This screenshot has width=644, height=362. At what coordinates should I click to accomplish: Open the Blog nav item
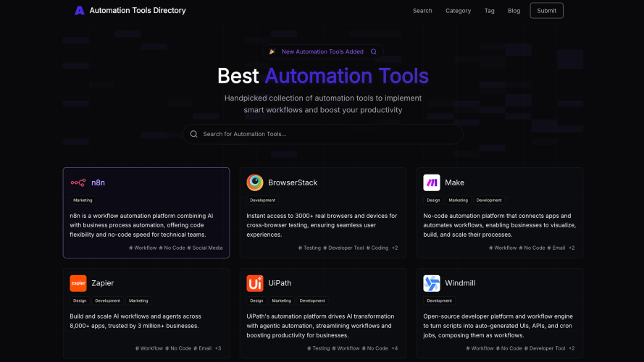pyautogui.click(x=514, y=11)
